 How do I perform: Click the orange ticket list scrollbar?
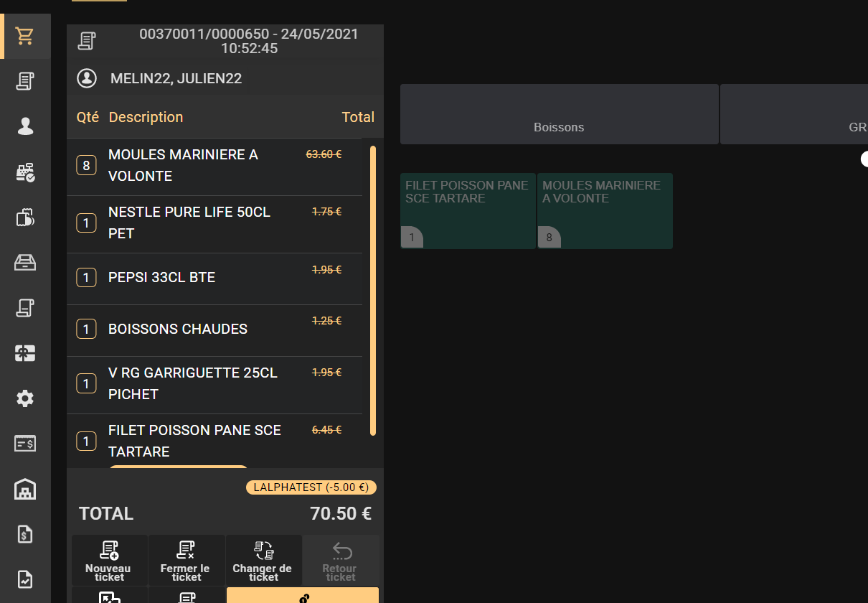click(373, 291)
